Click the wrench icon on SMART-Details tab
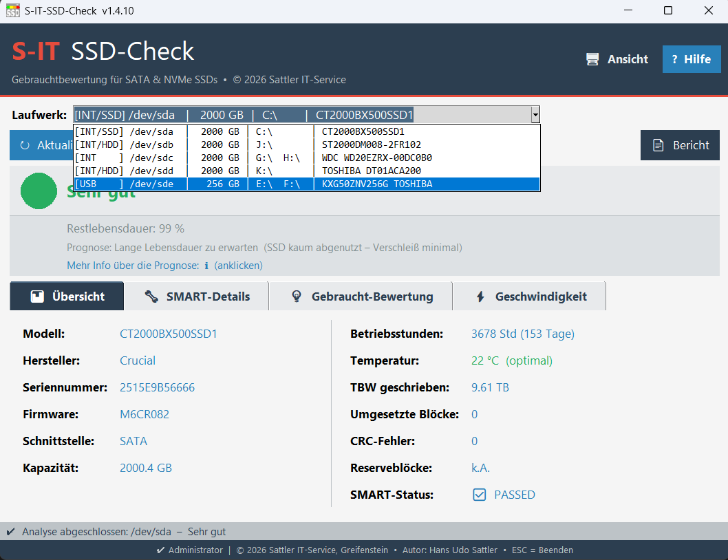The image size is (728, 560). 151,297
